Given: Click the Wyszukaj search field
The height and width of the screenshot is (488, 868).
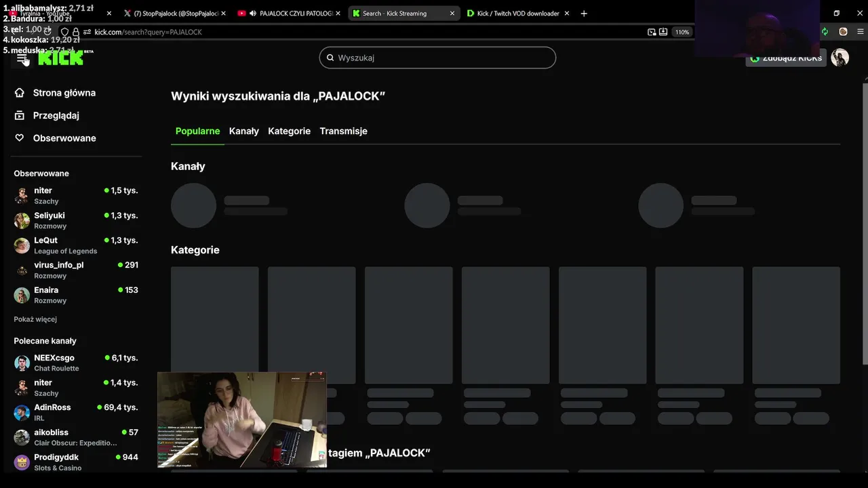Looking at the screenshot, I should pyautogui.click(x=437, y=58).
